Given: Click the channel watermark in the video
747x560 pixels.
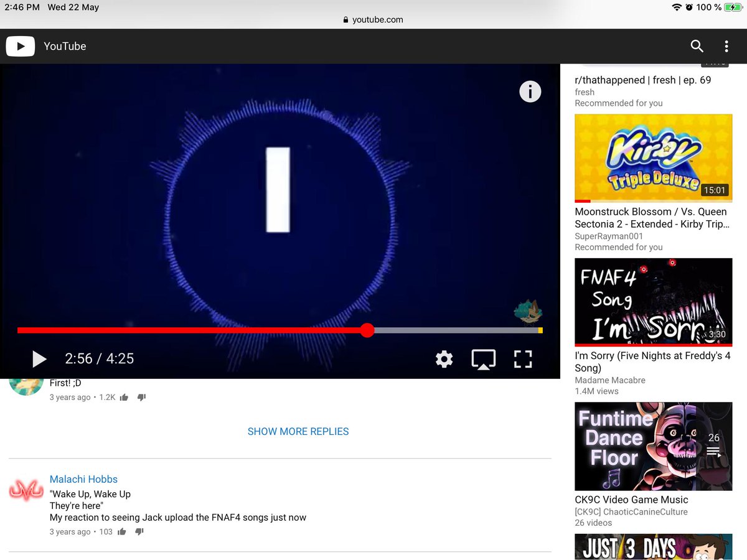Looking at the screenshot, I should pyautogui.click(x=528, y=313).
